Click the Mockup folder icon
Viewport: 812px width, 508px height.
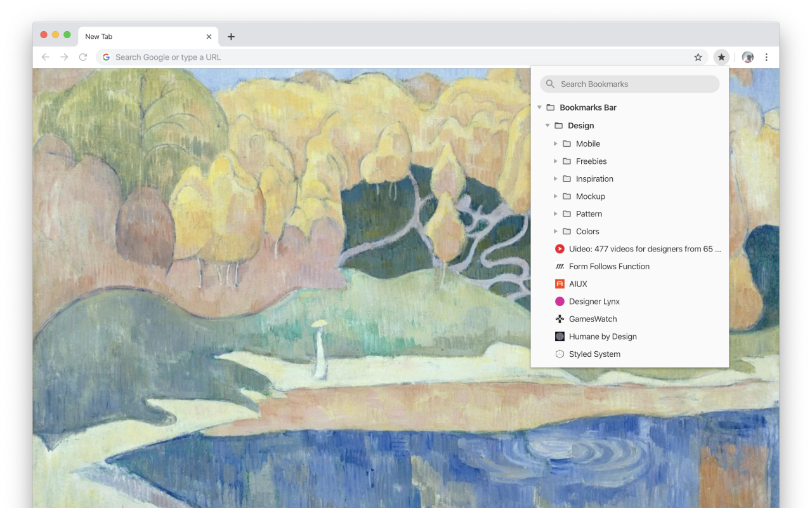tap(566, 196)
